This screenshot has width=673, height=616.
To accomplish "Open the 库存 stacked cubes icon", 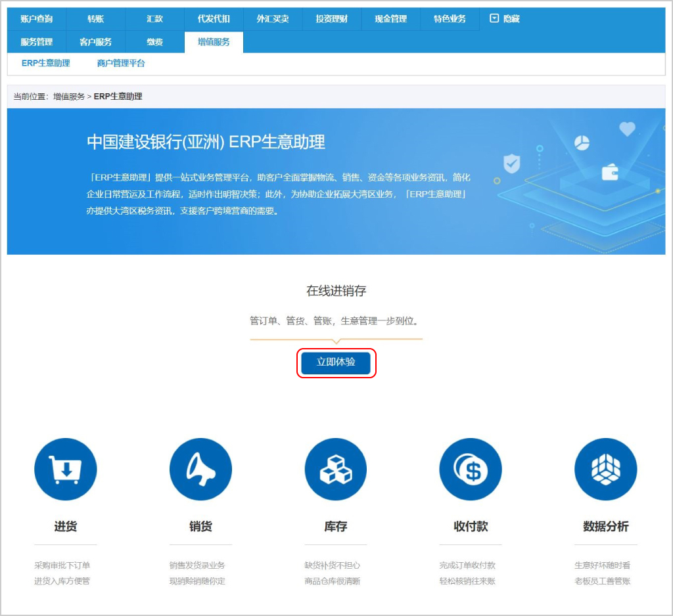I will [335, 469].
